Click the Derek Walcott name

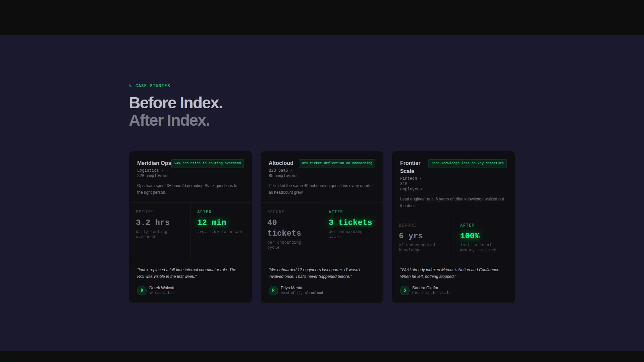(x=162, y=288)
